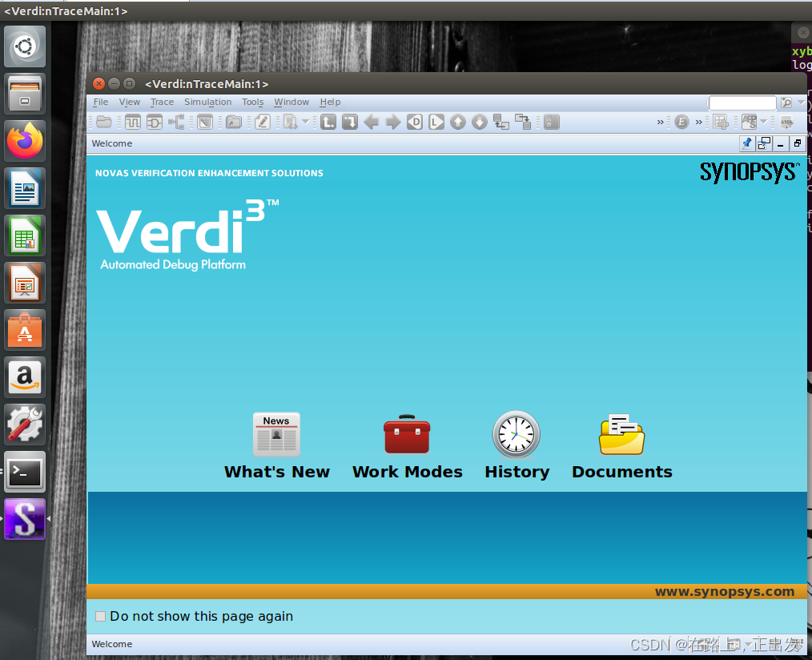This screenshot has width=812, height=660.
Task: Click the find in document icon
Action: click(290, 123)
